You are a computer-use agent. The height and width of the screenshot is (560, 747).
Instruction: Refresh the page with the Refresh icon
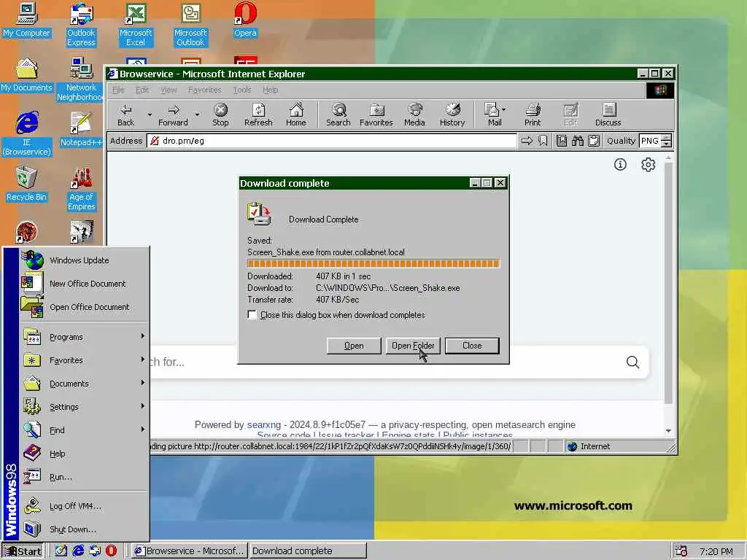point(258,114)
